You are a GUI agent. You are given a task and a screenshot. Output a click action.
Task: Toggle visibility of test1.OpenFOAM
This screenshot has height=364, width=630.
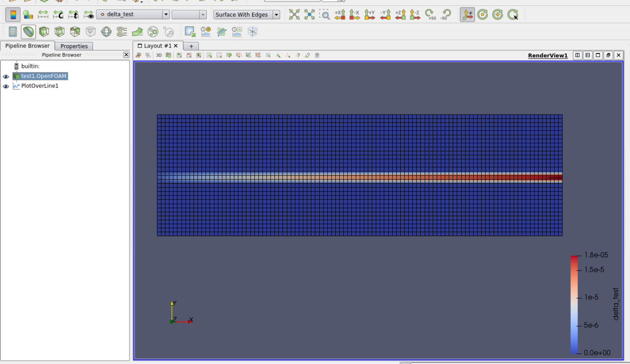6,76
